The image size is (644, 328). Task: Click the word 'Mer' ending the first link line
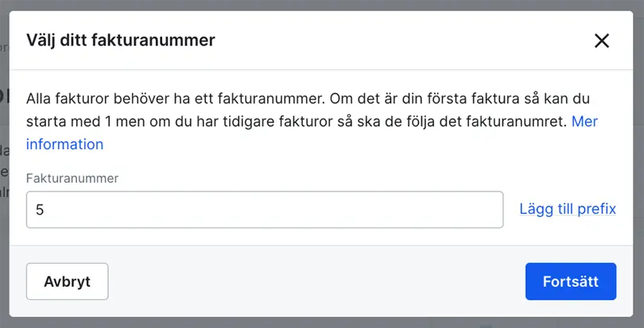[584, 122]
